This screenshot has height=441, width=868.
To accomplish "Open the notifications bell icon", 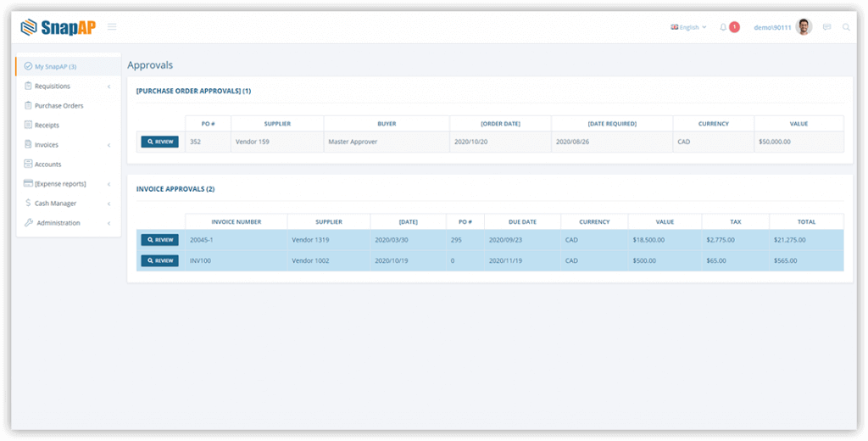I will pos(723,27).
